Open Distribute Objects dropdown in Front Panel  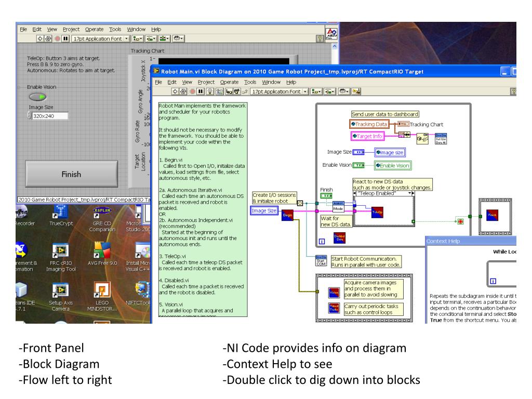[151, 38]
